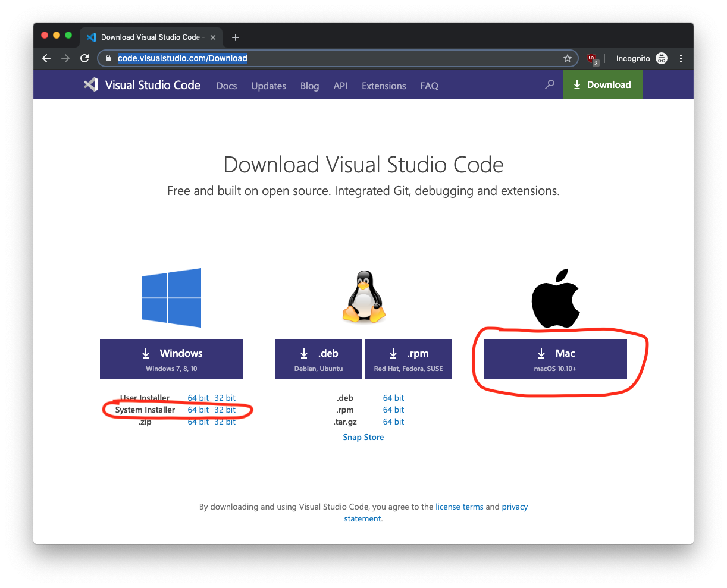The width and height of the screenshot is (727, 588).
Task: Click the Windows logo image
Action: pyautogui.click(x=171, y=298)
